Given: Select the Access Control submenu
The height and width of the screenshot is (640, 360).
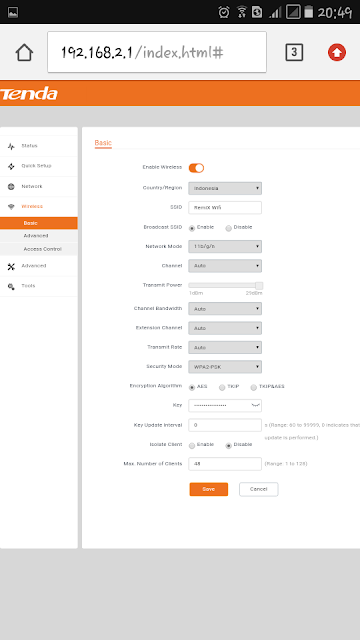Looking at the screenshot, I should point(39,249).
